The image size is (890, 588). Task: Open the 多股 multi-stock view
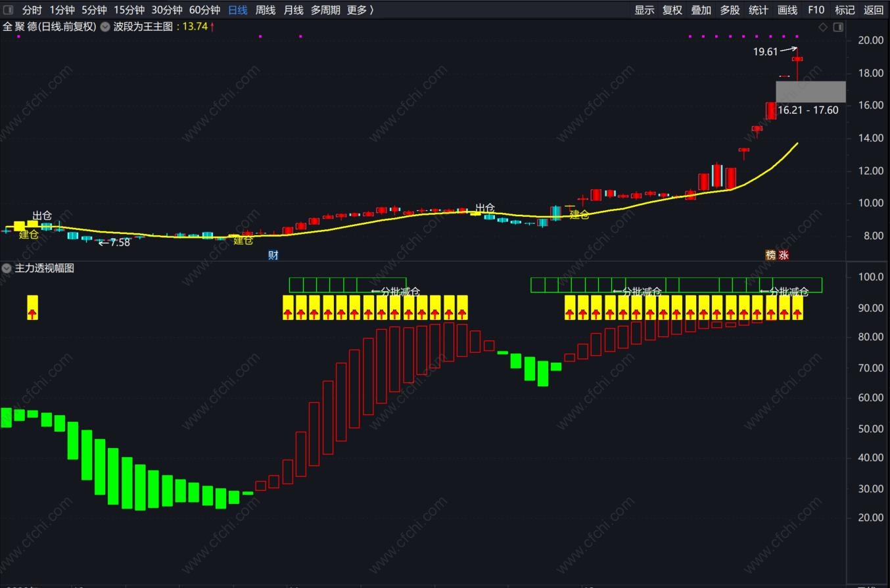point(730,10)
